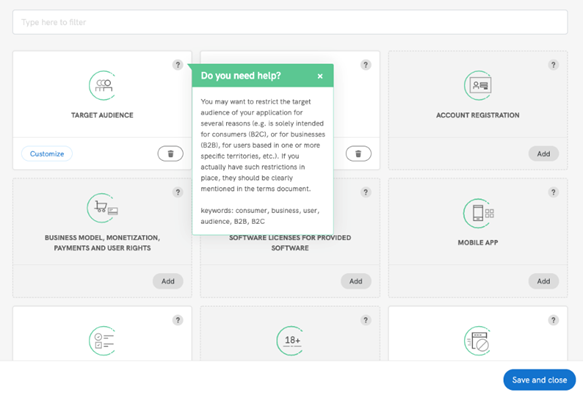Add the Account Registration clause

click(x=544, y=154)
